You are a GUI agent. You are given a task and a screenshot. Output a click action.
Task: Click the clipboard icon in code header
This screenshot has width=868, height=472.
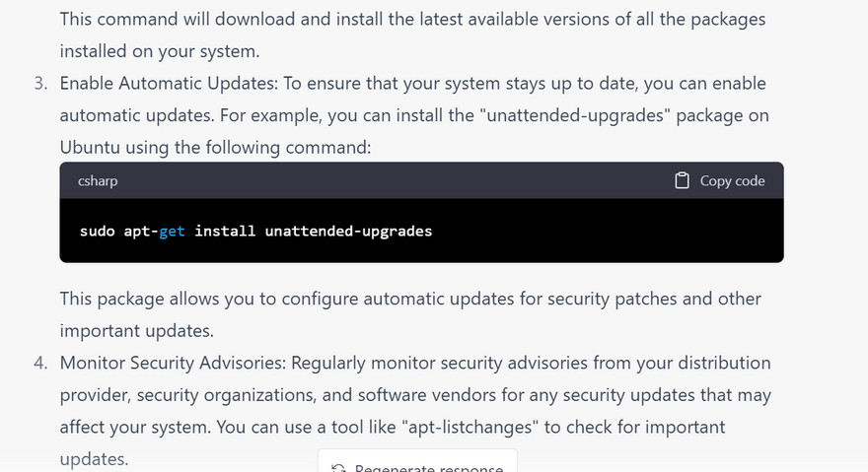682,180
